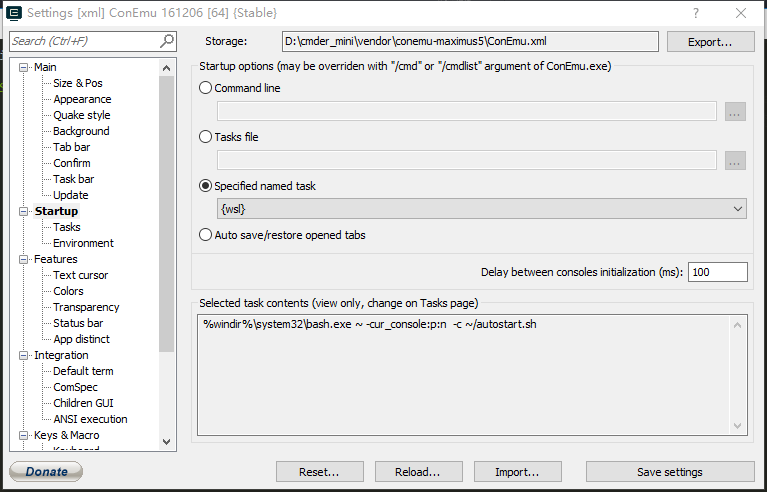Click the search magnifier icon
Viewport: 767px width, 492px height.
coord(167,41)
